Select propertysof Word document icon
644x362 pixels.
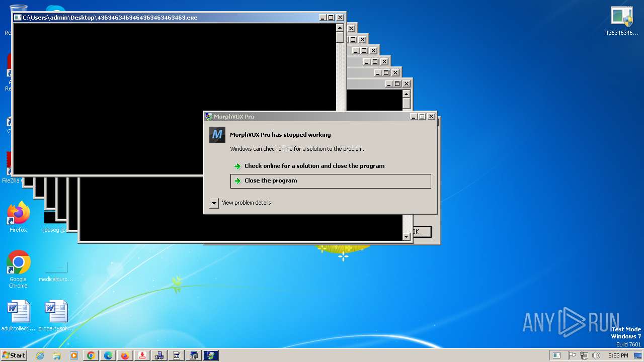pos(55,316)
